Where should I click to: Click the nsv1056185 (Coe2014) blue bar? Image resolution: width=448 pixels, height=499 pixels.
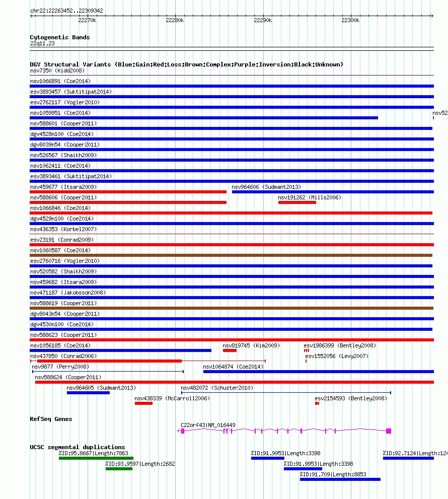tap(121, 350)
